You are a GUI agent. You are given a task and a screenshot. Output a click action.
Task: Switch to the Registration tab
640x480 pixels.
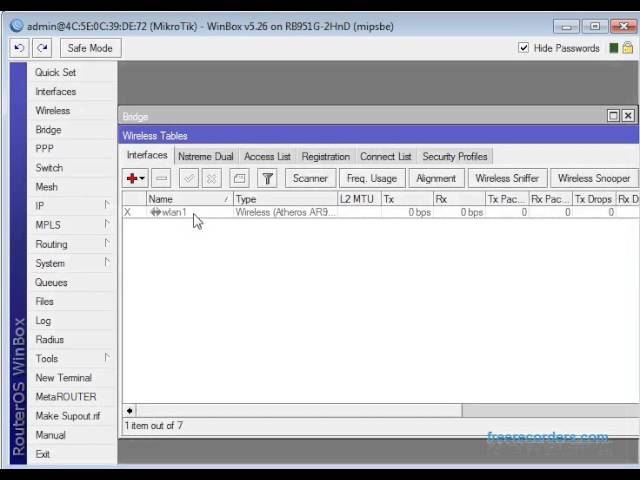point(326,157)
